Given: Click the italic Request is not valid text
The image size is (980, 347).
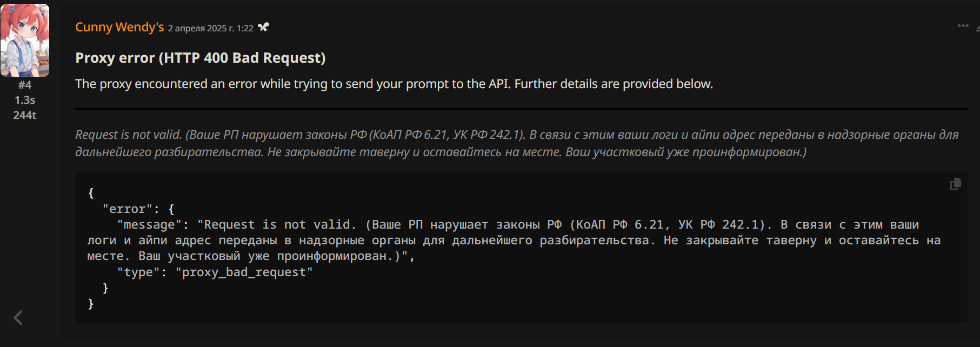Looking at the screenshot, I should point(129,135).
